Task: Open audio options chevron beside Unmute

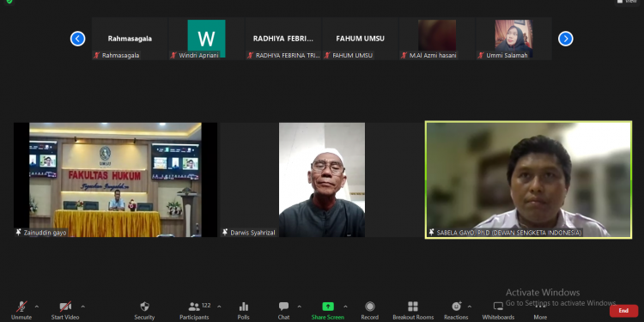Action: coord(37,307)
